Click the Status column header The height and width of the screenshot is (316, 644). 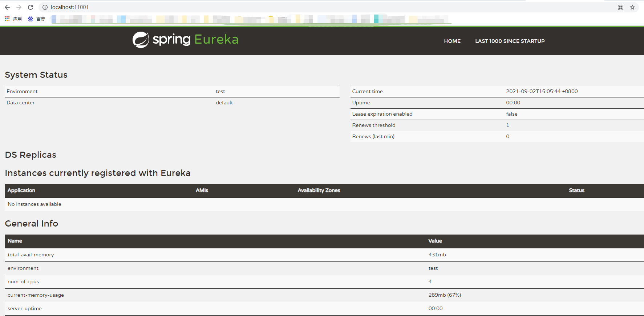[x=576, y=190]
